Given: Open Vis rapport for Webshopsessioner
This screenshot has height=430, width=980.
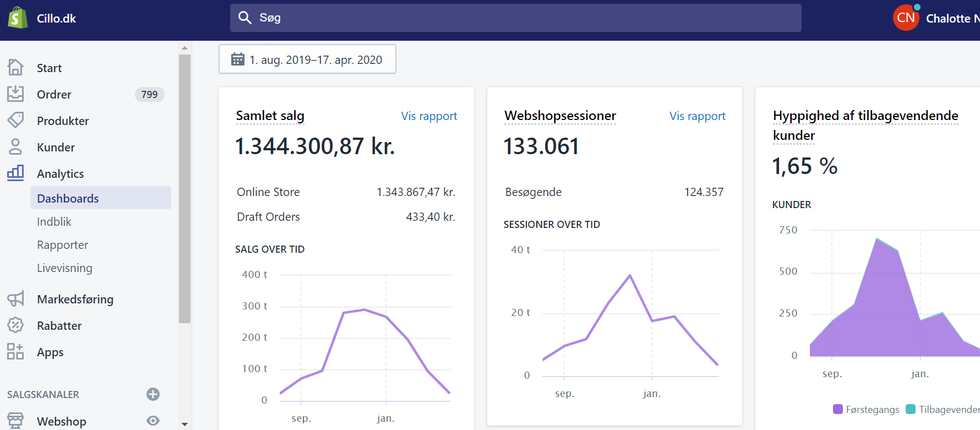Looking at the screenshot, I should click(x=697, y=116).
